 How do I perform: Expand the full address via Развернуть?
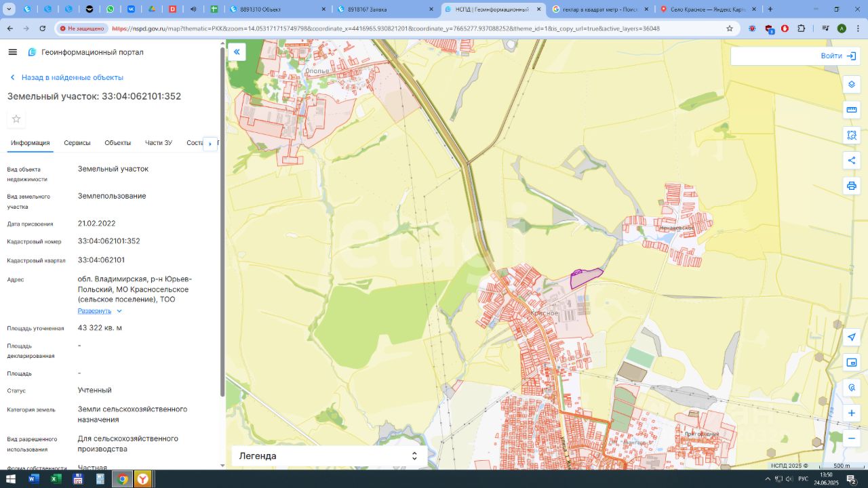pos(99,311)
